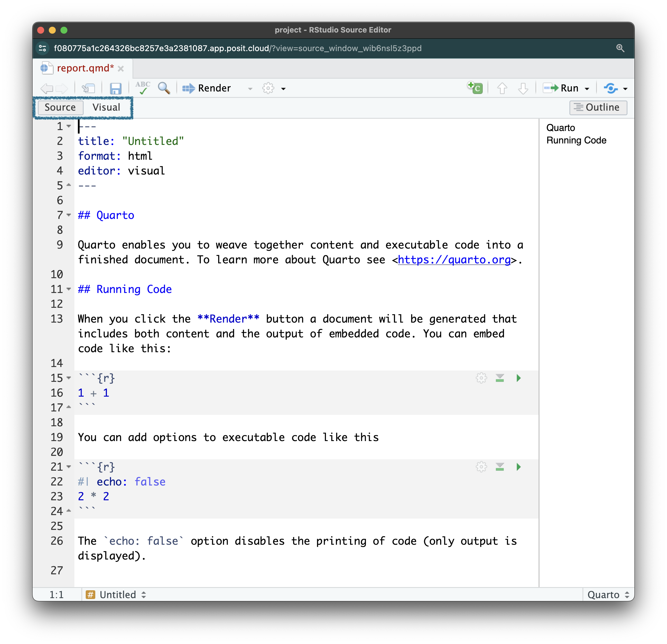Open the Untitled section navigator in status bar
Screen dimensions: 667x644
[116, 595]
